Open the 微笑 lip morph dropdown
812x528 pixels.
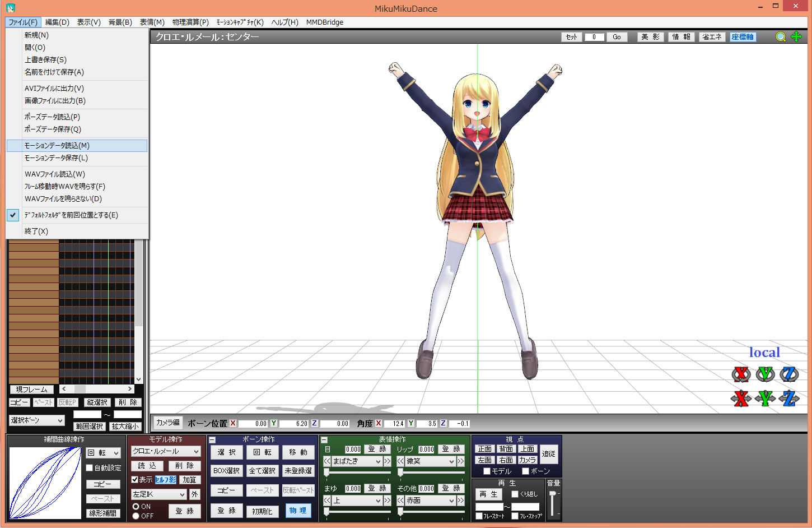coord(430,461)
